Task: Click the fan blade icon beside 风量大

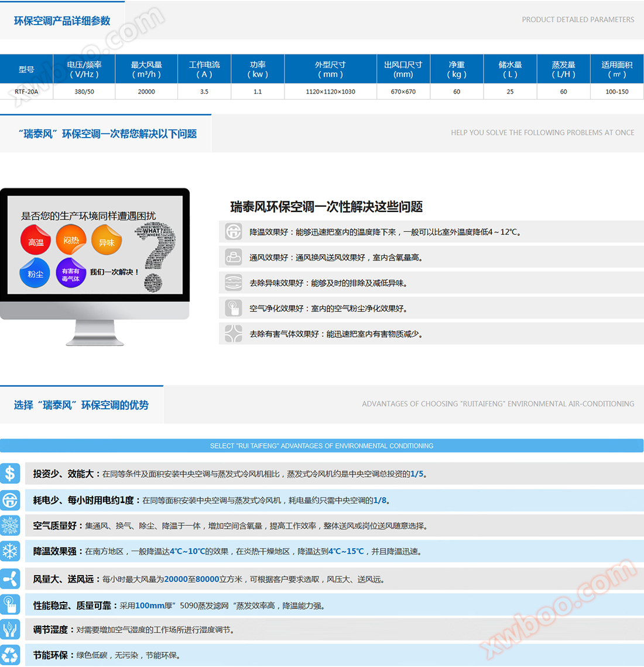Action: point(11,579)
